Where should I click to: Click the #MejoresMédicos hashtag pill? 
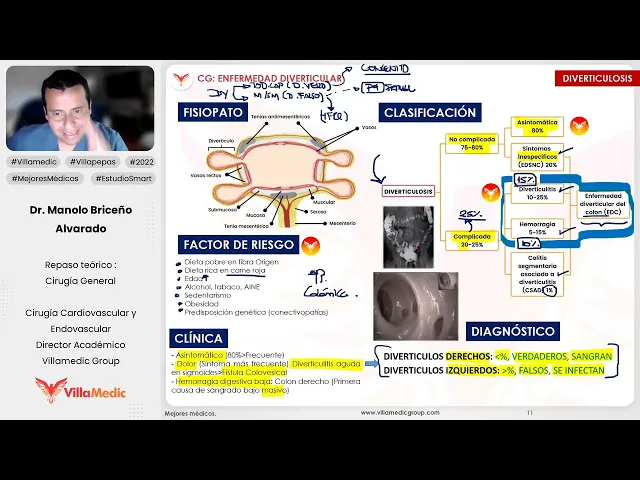tap(45, 178)
